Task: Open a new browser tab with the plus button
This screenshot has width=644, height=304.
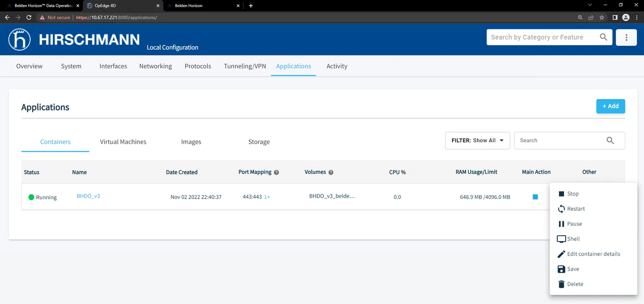Action: click(251, 6)
